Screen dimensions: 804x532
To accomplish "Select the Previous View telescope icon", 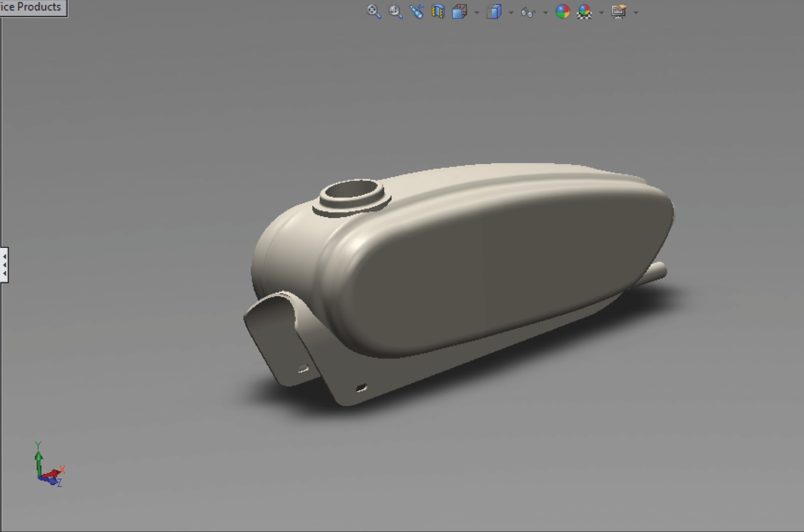I will coord(417,12).
